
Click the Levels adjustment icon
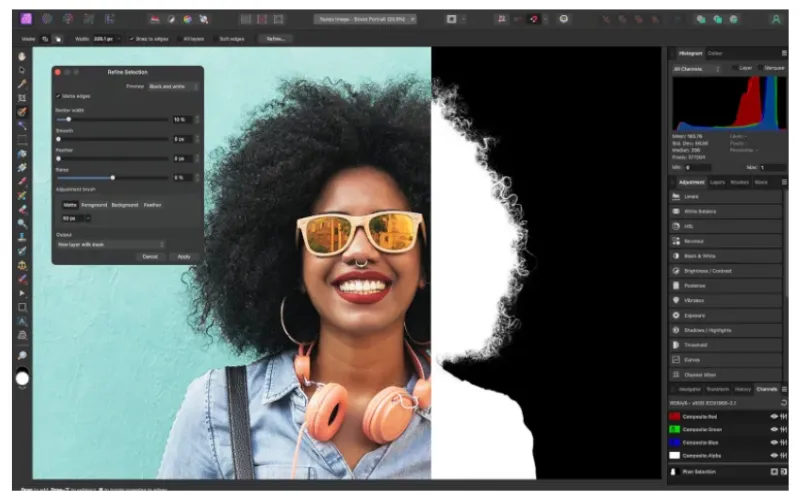(677, 197)
